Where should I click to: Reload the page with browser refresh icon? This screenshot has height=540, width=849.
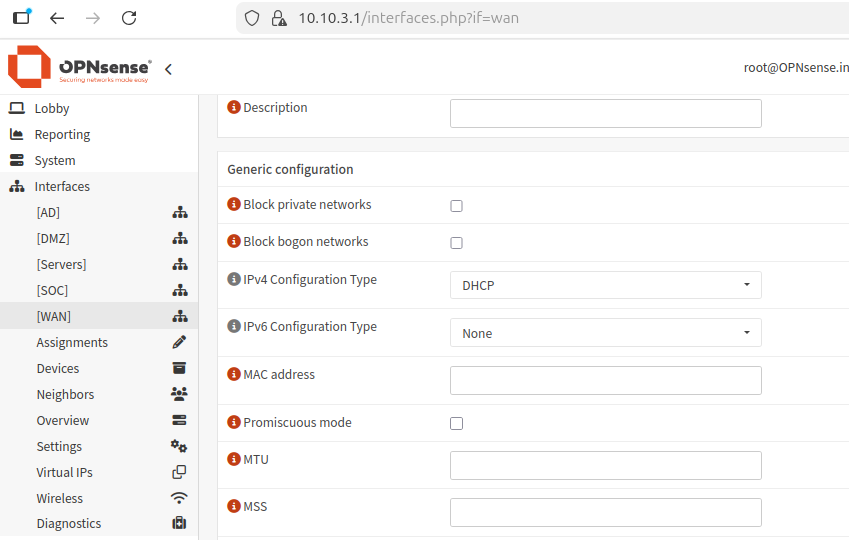128,18
